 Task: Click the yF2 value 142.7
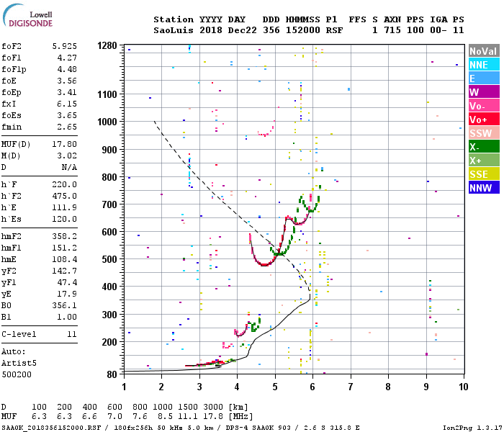point(65,271)
